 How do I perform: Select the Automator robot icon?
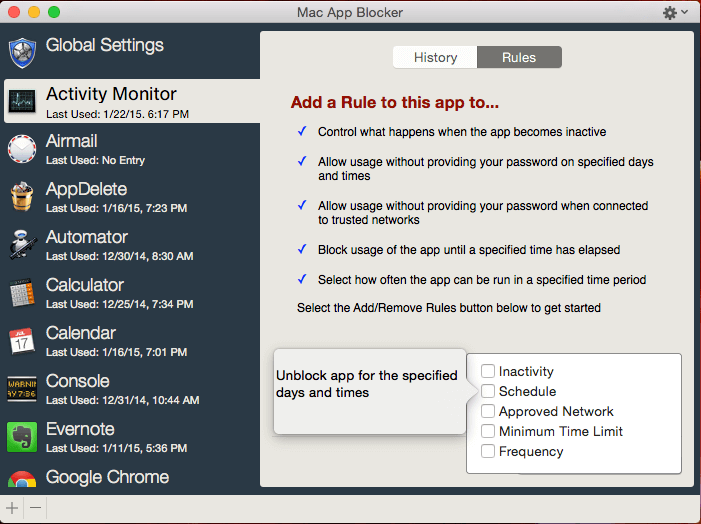(x=22, y=244)
